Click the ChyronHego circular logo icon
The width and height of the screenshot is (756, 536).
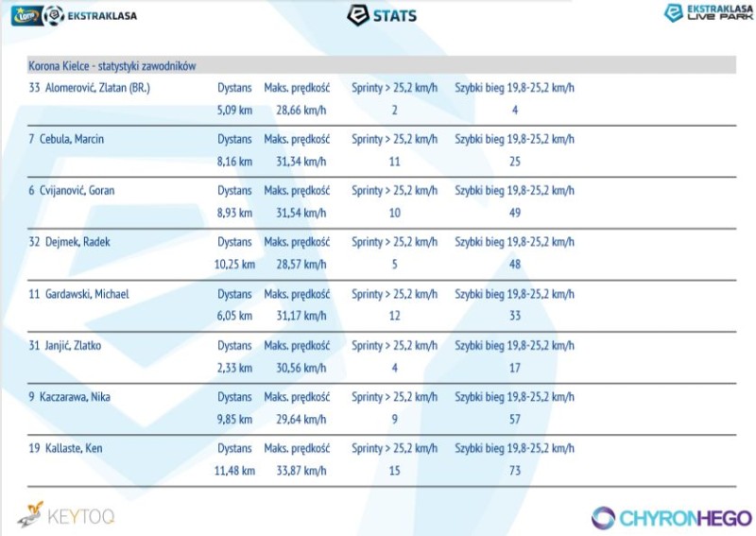604,517
